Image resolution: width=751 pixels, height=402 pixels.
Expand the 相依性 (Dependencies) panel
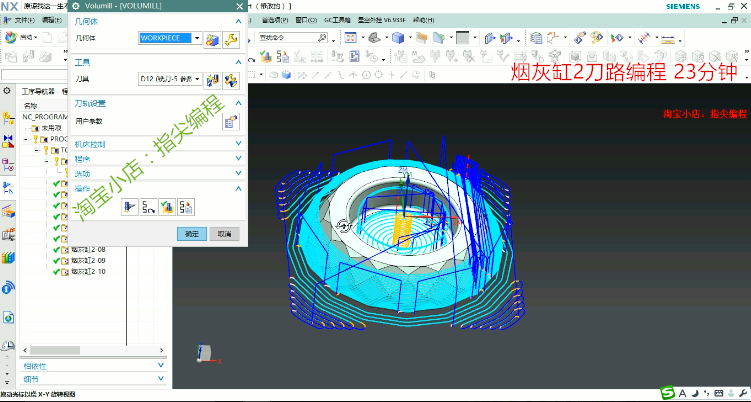point(161,366)
